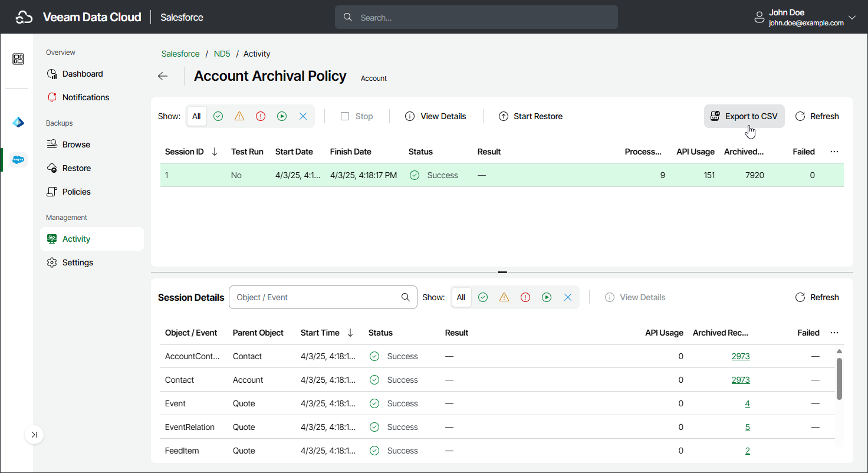Open Browse under Backups
Screen dimensions: 868x473
[x=92, y=144]
